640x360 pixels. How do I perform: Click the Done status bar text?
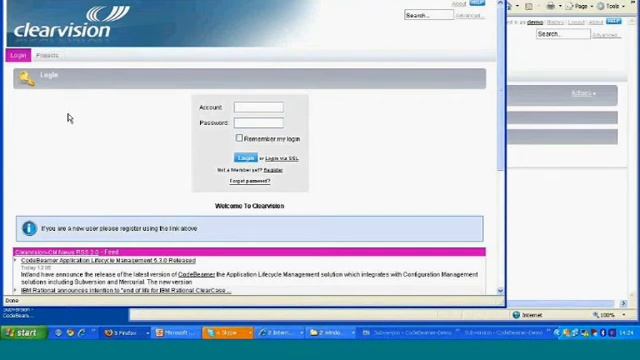point(12,300)
